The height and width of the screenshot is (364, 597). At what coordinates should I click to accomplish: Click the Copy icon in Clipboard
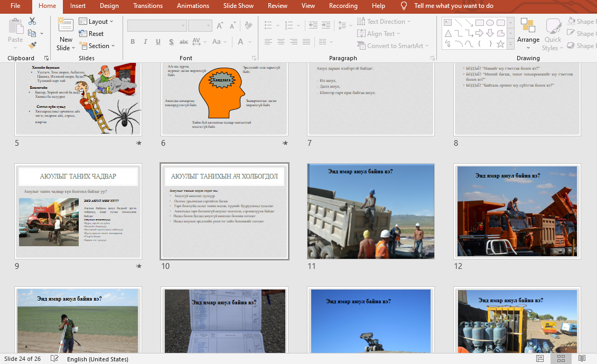(x=32, y=33)
